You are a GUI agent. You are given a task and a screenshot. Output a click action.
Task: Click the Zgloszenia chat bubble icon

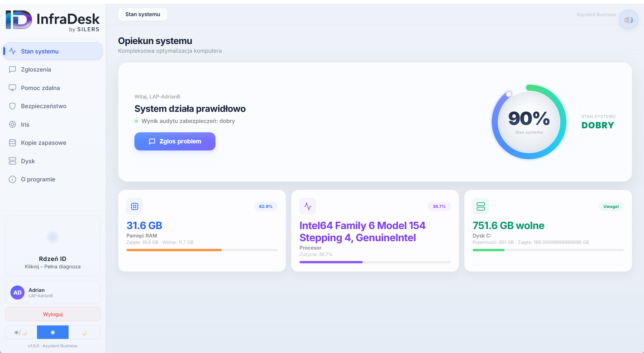coord(12,70)
